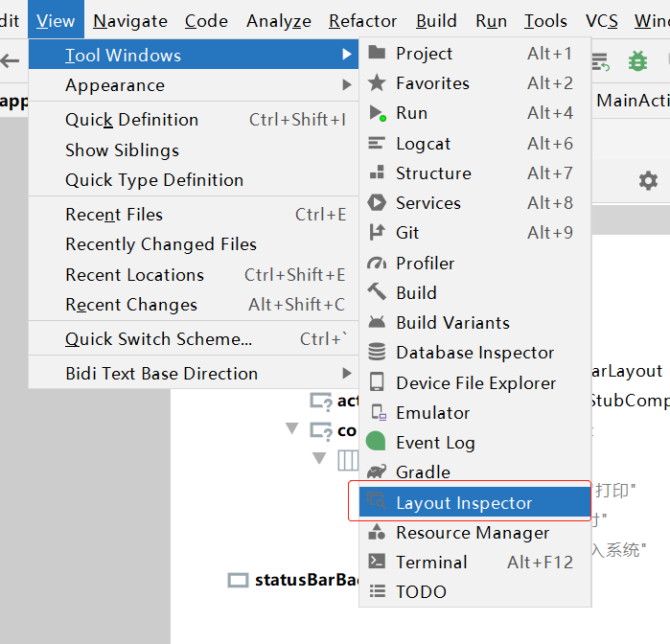The height and width of the screenshot is (644, 670).
Task: Click the Emulator device icon
Action: [379, 413]
